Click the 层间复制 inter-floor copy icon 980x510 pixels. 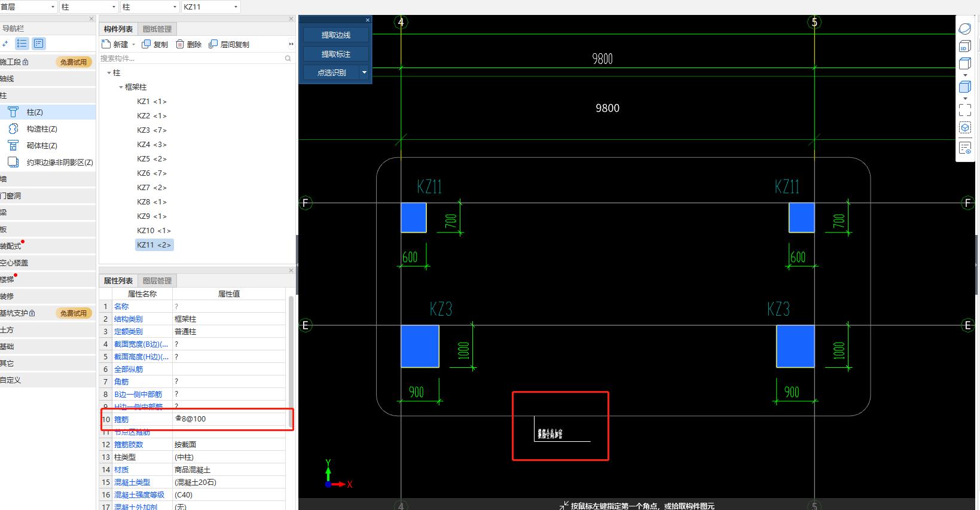(213, 44)
